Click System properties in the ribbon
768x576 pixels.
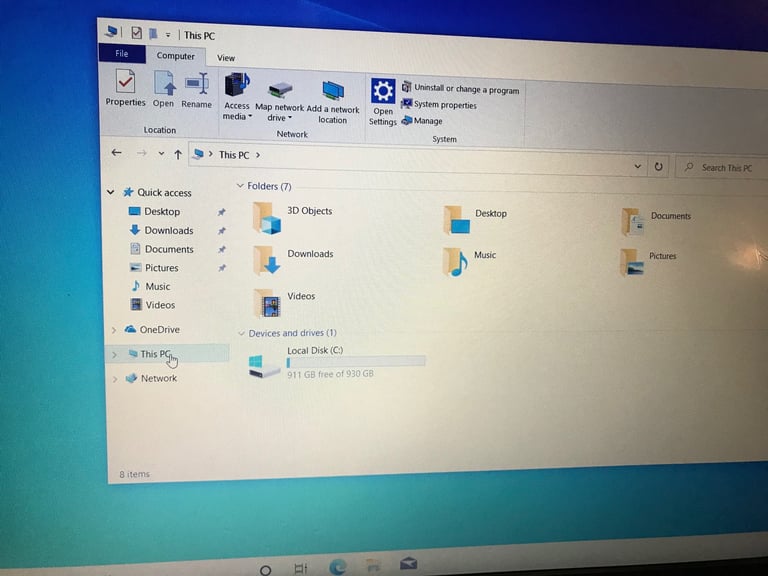coord(439,104)
